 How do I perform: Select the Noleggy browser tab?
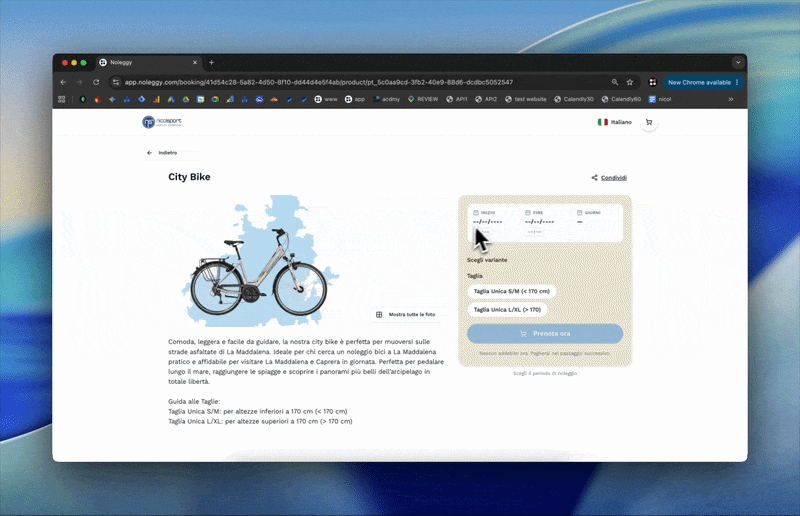(148, 62)
